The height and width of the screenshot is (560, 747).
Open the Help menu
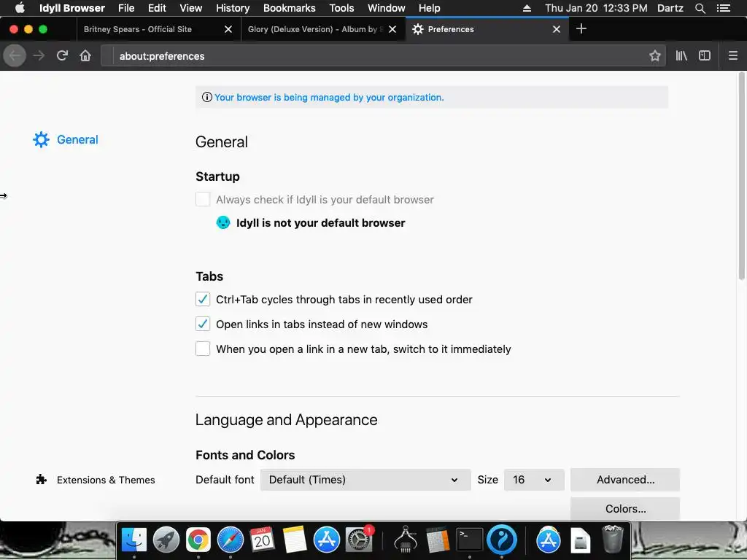pyautogui.click(x=429, y=8)
